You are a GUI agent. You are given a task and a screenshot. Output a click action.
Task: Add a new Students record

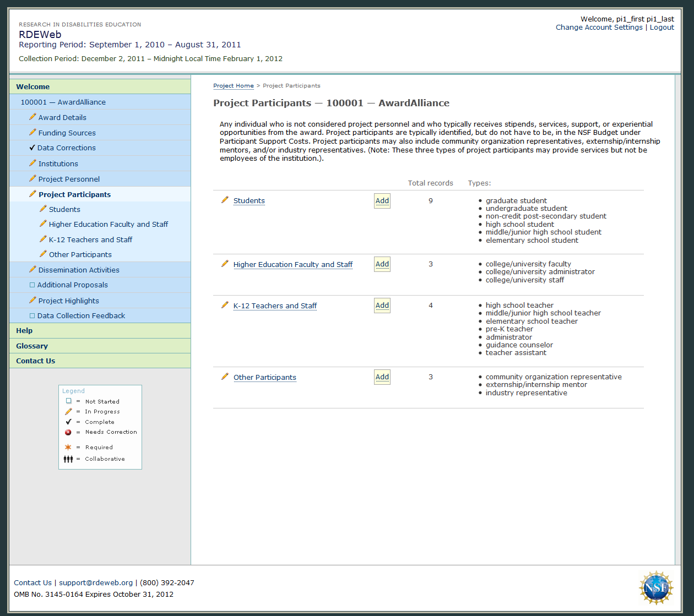point(382,201)
